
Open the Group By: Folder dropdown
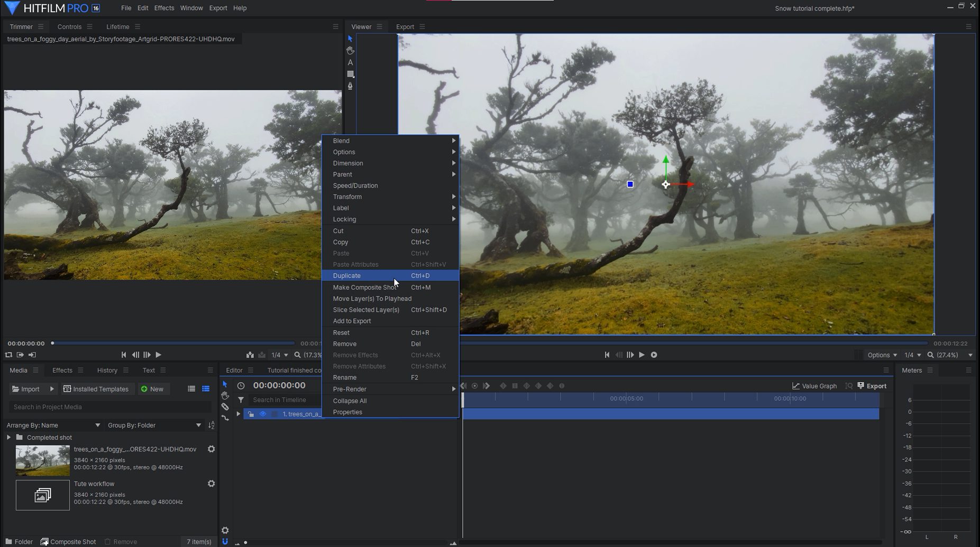[x=154, y=425]
